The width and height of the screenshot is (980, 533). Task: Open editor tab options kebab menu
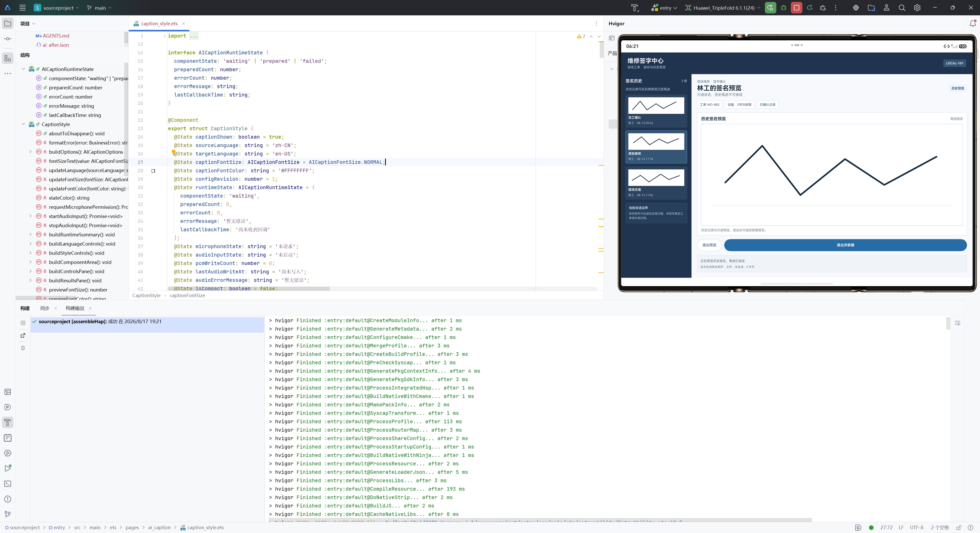pos(596,23)
